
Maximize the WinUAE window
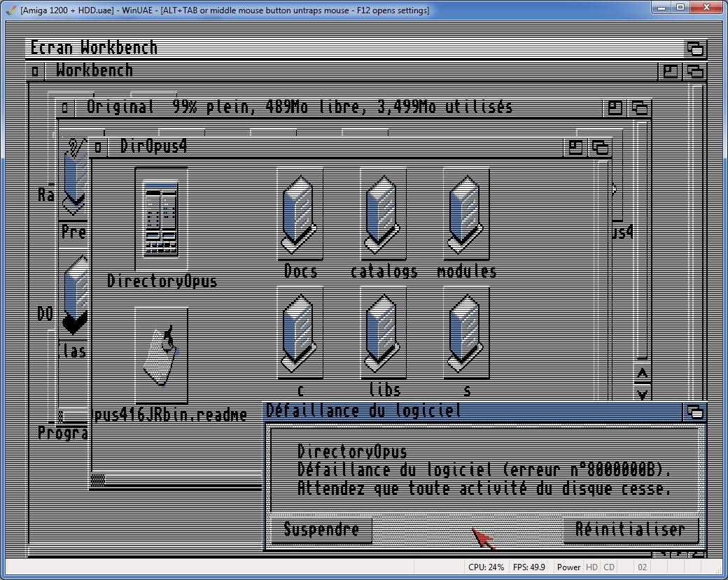pos(680,8)
